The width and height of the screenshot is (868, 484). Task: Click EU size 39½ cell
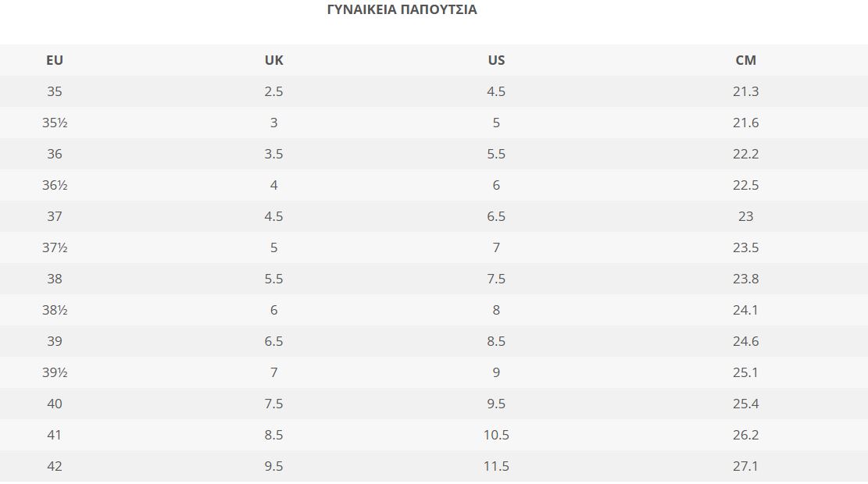coord(55,372)
